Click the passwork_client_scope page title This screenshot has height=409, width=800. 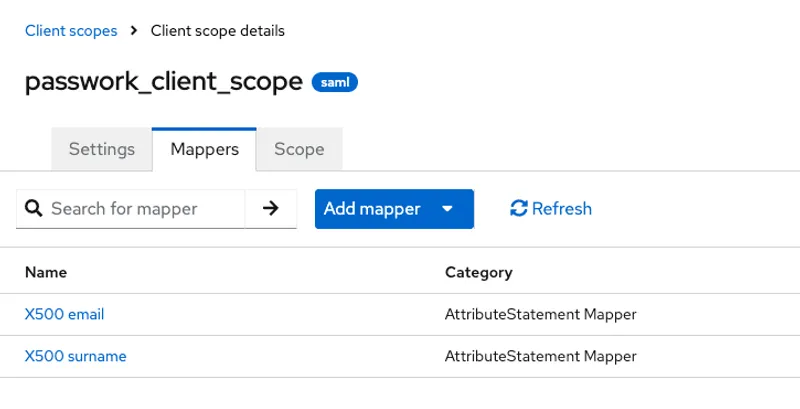(163, 82)
